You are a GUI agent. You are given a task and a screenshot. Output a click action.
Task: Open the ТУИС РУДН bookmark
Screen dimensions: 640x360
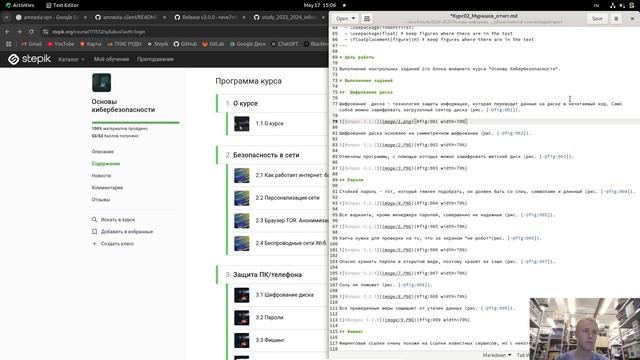click(124, 44)
